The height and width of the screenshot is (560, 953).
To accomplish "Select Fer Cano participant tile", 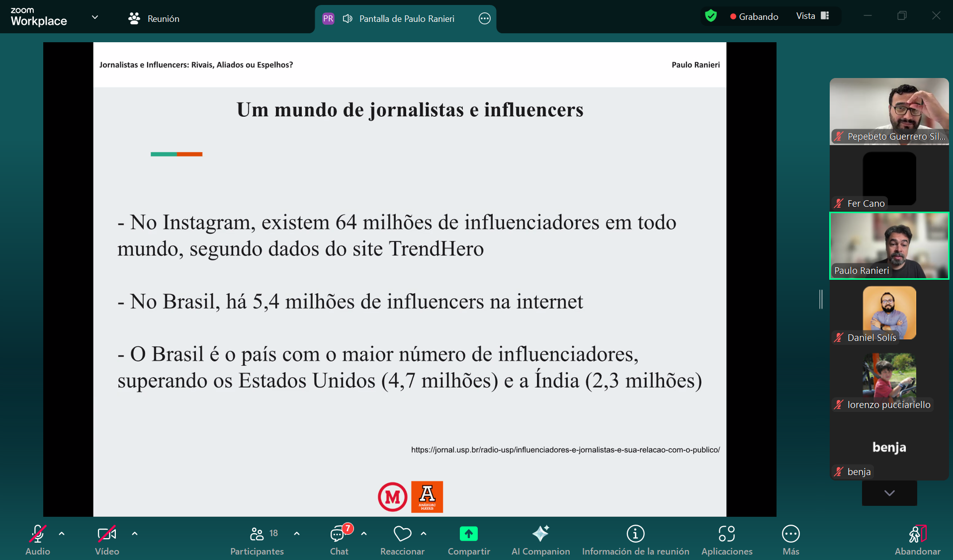I will (889, 178).
